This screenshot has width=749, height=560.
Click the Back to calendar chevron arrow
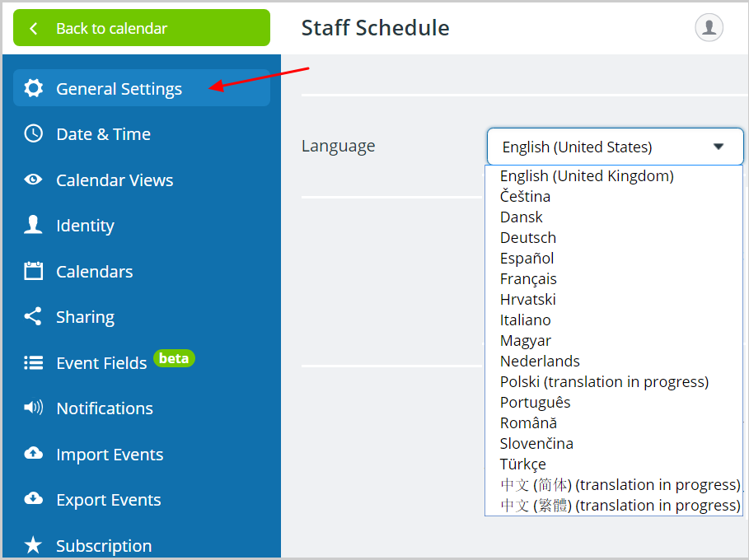(x=34, y=28)
